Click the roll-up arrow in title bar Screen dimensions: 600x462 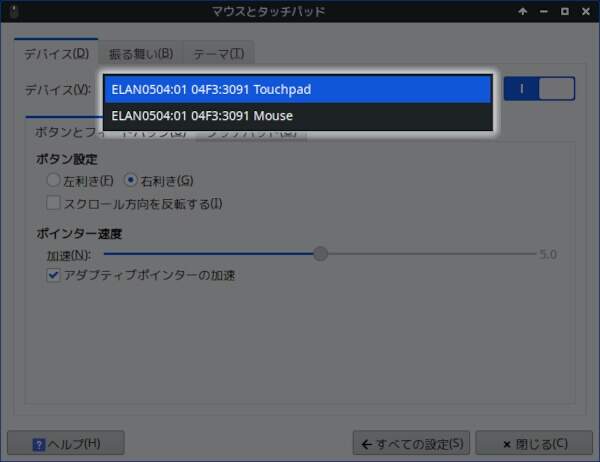point(523,11)
